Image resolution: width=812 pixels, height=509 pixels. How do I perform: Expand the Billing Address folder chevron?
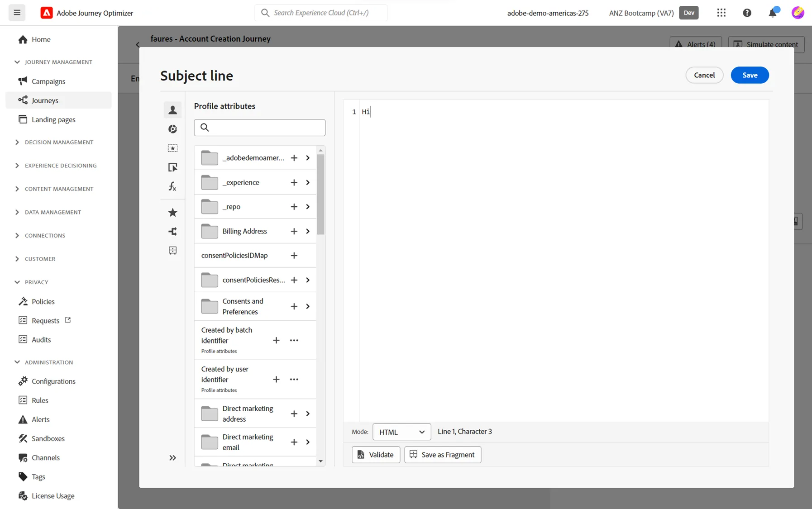click(308, 231)
